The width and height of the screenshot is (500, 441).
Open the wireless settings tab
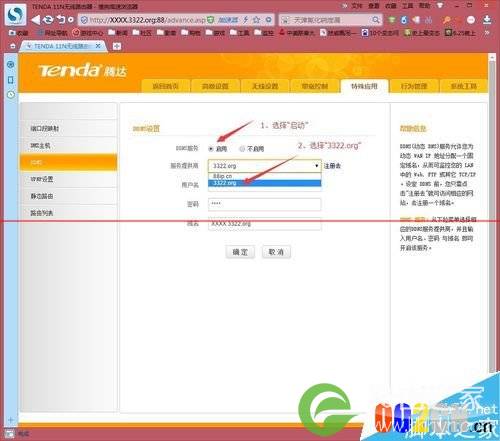point(265,86)
